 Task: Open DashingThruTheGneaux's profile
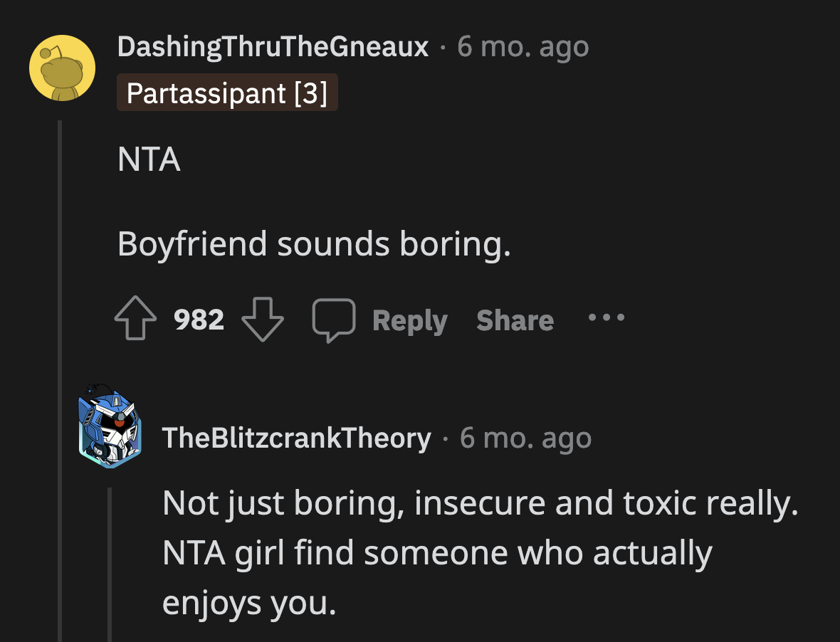tap(274, 46)
